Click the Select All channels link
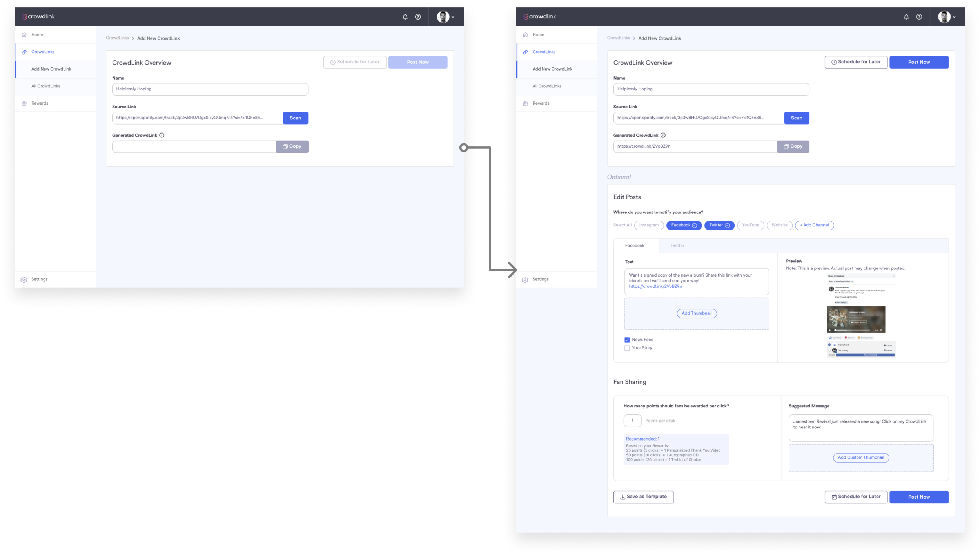 tap(622, 225)
